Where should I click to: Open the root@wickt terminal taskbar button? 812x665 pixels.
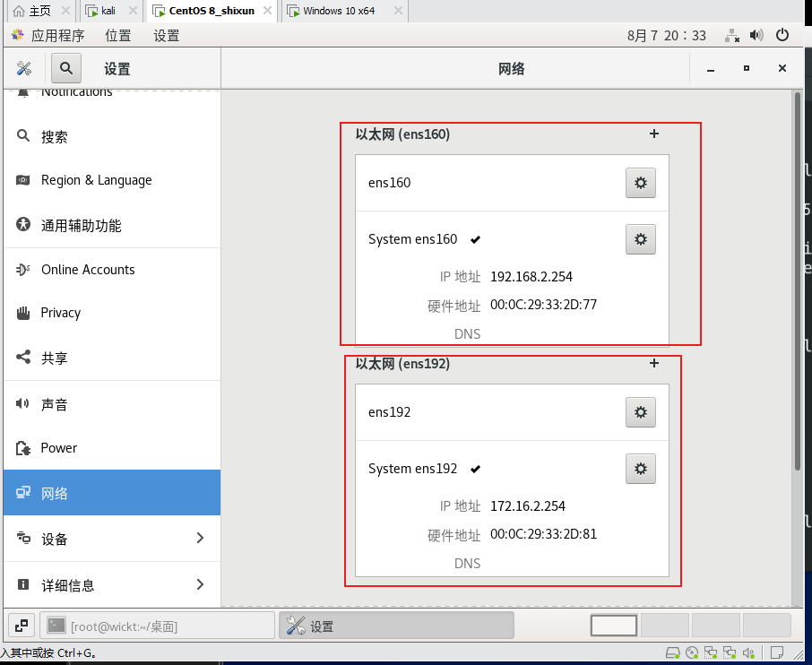158,626
